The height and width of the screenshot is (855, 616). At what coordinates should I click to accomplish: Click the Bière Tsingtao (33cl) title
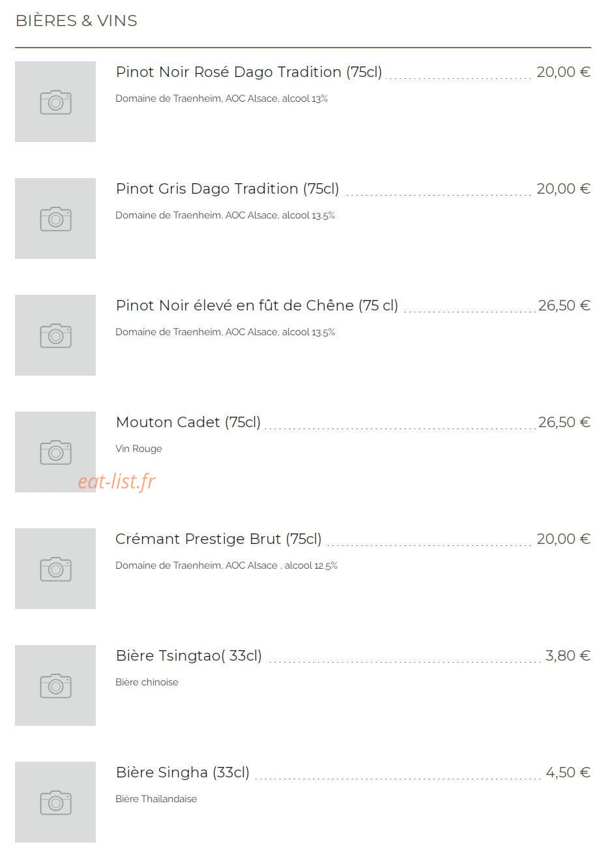point(189,656)
